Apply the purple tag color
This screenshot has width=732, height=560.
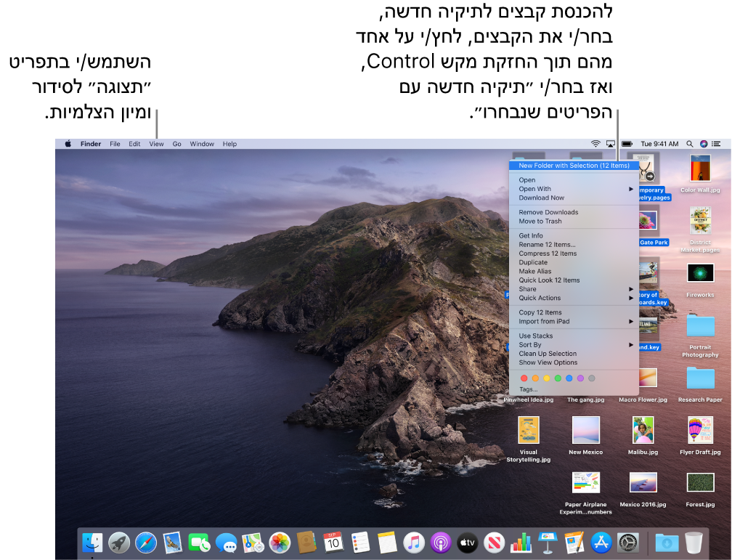click(x=580, y=378)
